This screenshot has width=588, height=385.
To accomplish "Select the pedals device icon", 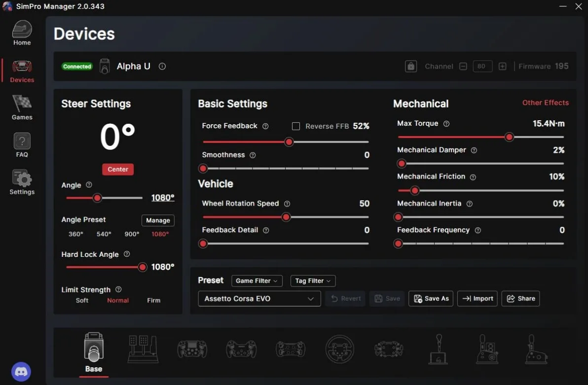I will point(143,349).
